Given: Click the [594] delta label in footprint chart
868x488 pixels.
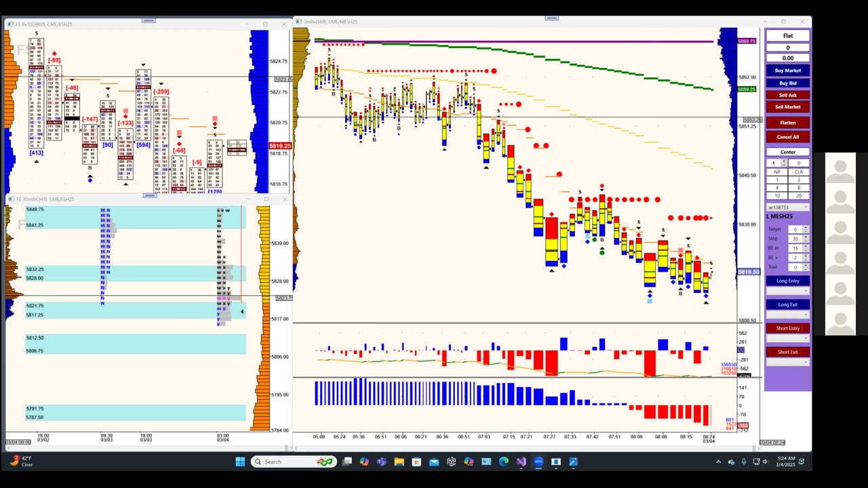Looking at the screenshot, I should pyautogui.click(x=143, y=145).
